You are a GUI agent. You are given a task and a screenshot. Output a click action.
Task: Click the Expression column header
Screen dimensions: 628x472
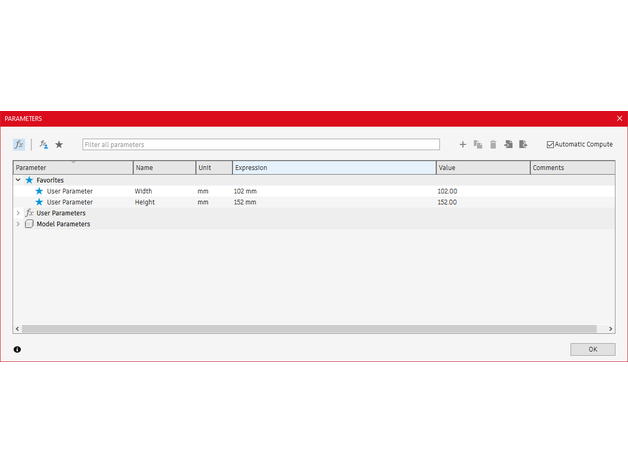tap(333, 168)
